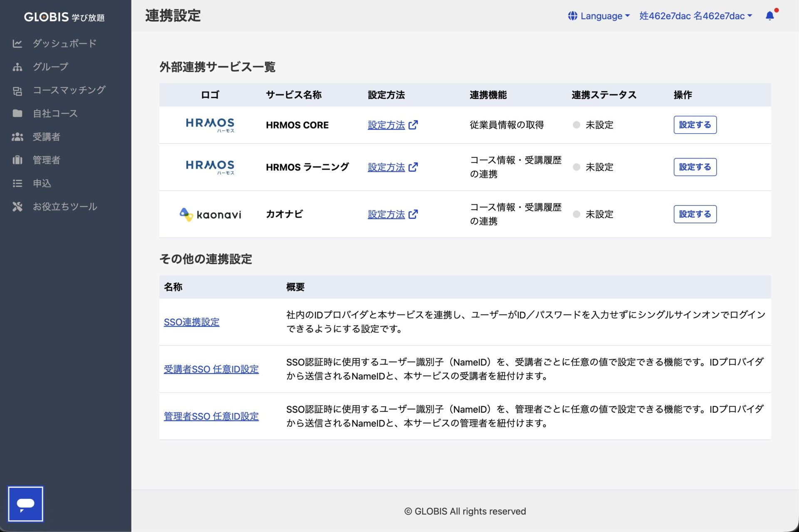This screenshot has width=799, height=532.
Task: Open the 申込 sidebar menu
Action: point(42,183)
